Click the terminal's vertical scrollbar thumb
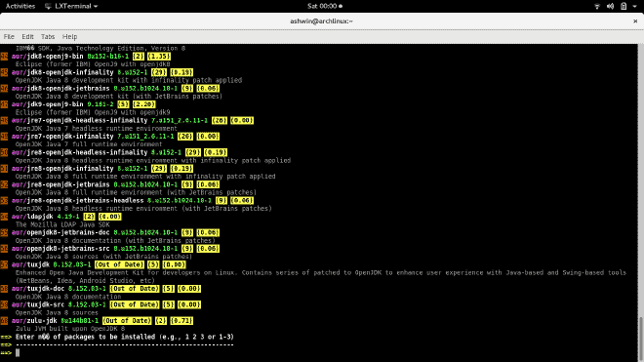This screenshot has height=362, width=644. [641, 338]
